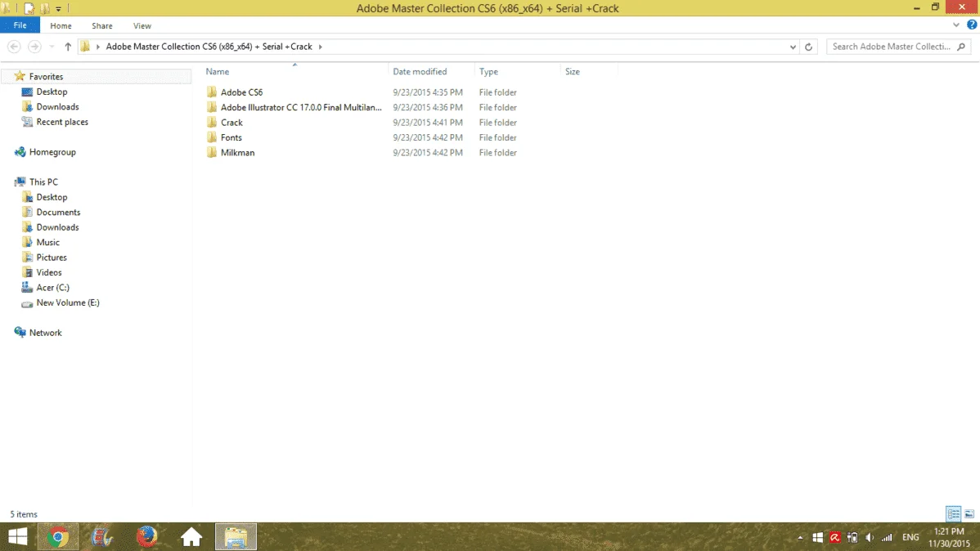The image size is (980, 551).
Task: Open Acer (C:) drive
Action: click(52, 288)
